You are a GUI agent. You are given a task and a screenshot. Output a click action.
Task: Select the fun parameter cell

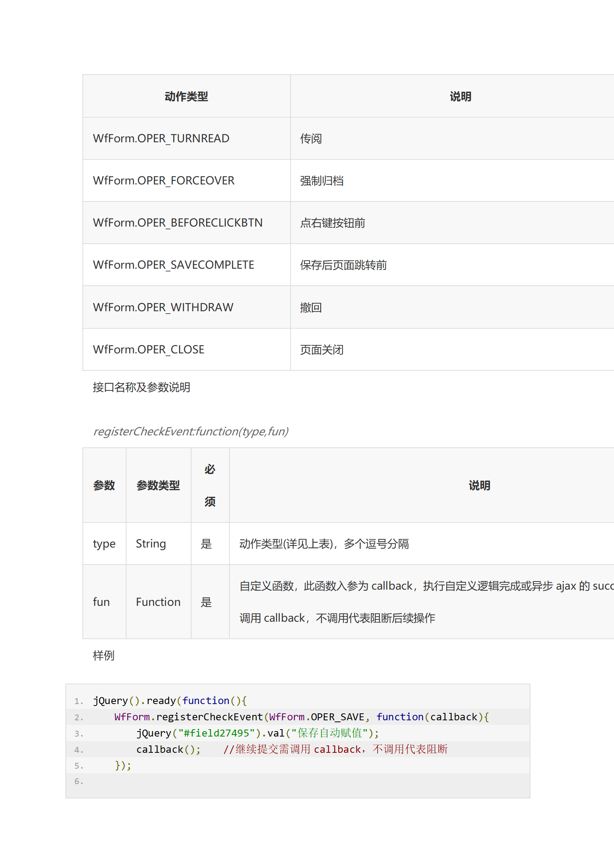pos(101,602)
